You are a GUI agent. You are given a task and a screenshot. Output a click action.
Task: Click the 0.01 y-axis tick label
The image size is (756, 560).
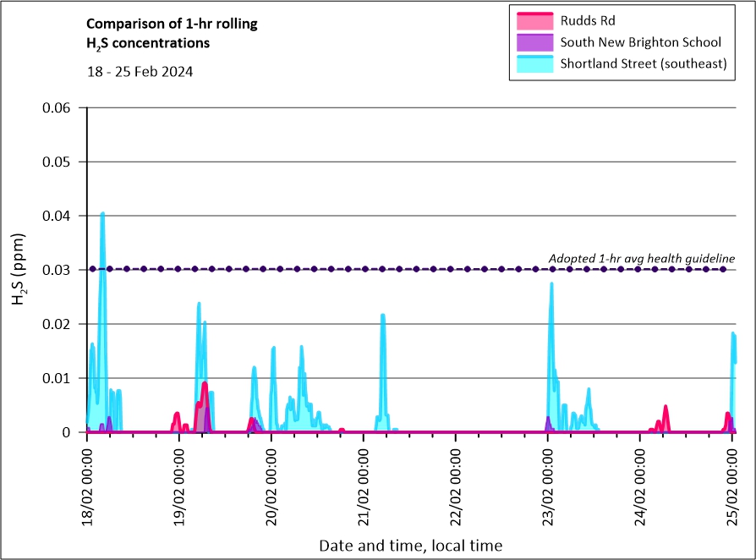point(59,378)
